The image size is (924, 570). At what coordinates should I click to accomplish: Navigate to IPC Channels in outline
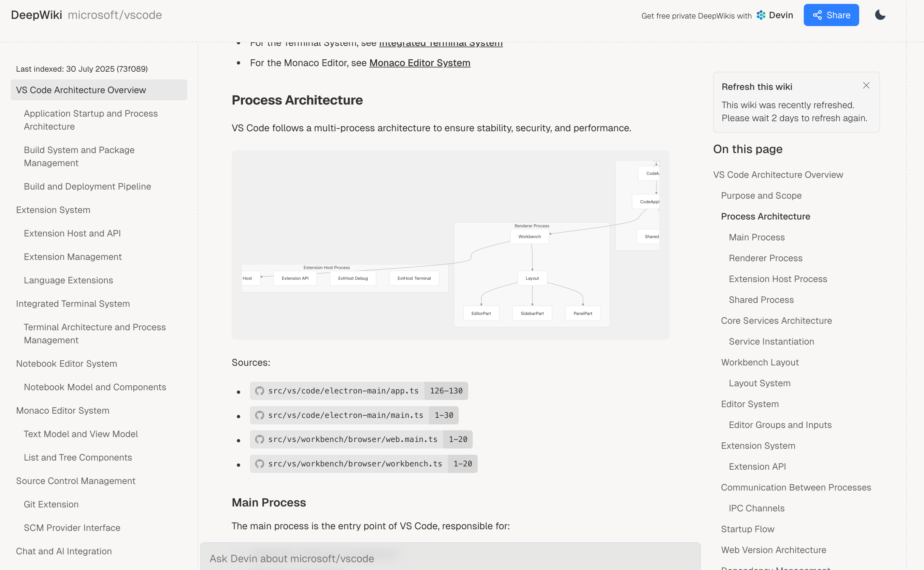pos(756,508)
